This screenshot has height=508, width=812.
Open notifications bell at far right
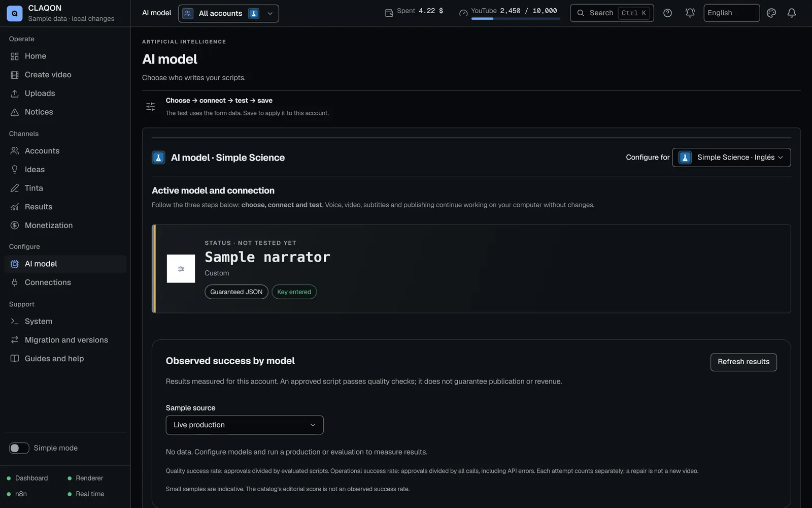[791, 13]
